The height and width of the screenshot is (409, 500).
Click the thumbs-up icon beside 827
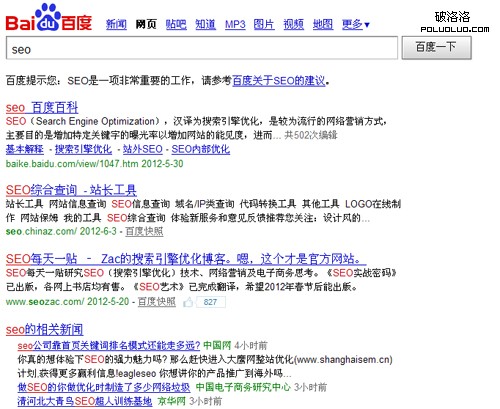[188, 302]
